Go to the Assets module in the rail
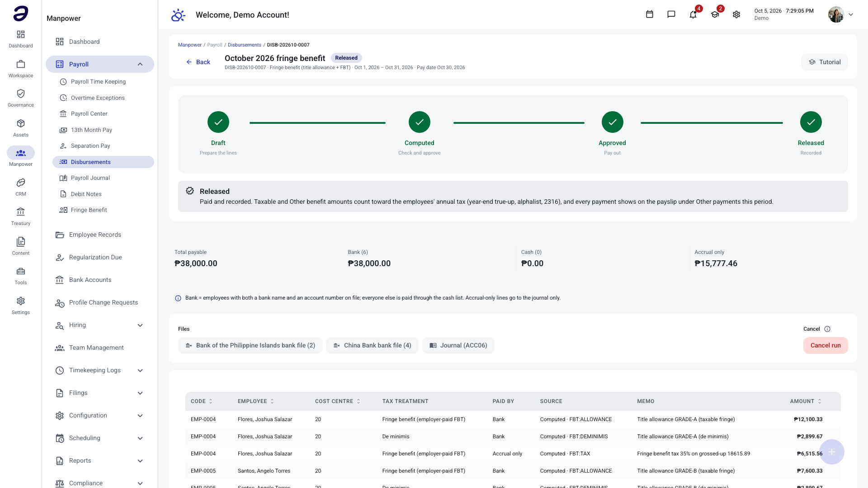This screenshot has width=868, height=488. click(21, 128)
